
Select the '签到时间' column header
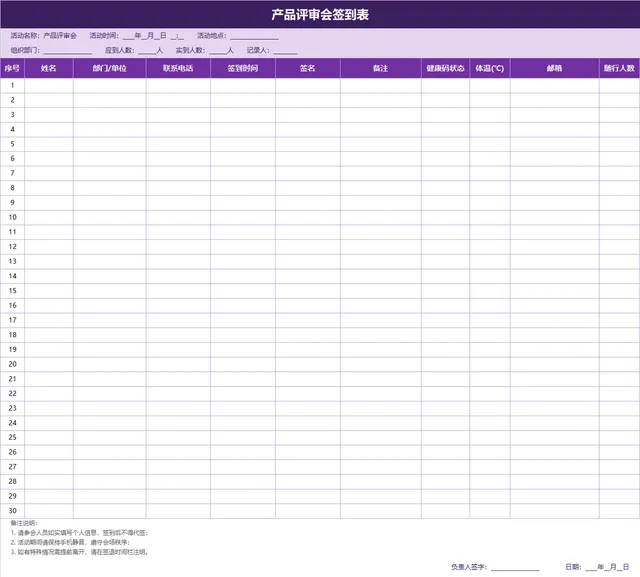point(243,68)
